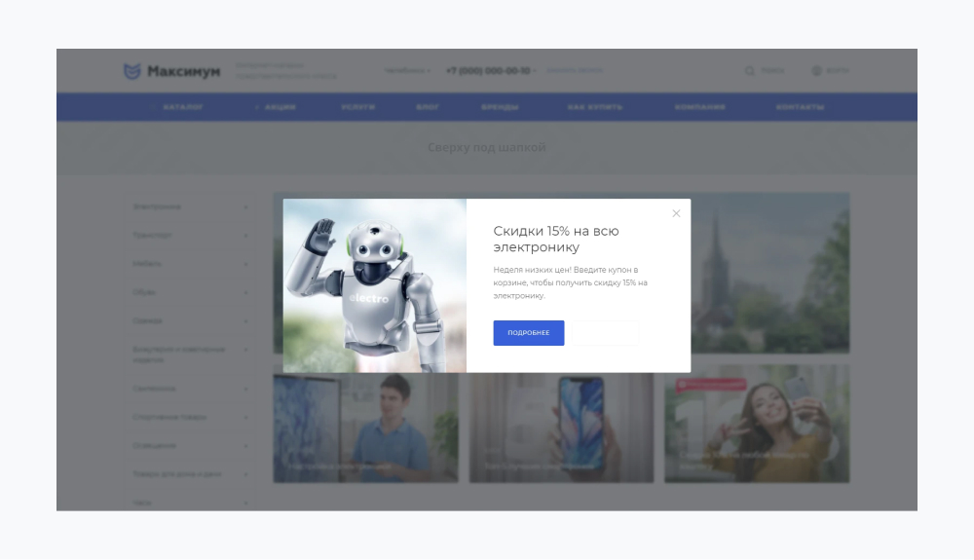Click the phone number +7 (000) 000-00-10

click(x=488, y=71)
